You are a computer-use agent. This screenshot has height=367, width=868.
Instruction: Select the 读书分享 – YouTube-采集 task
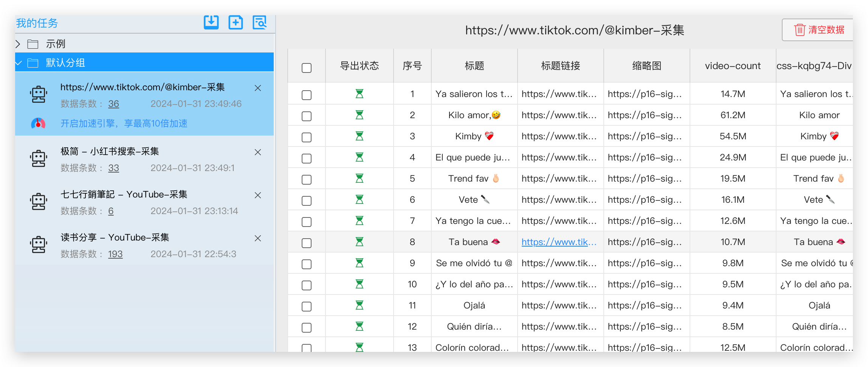pos(144,245)
